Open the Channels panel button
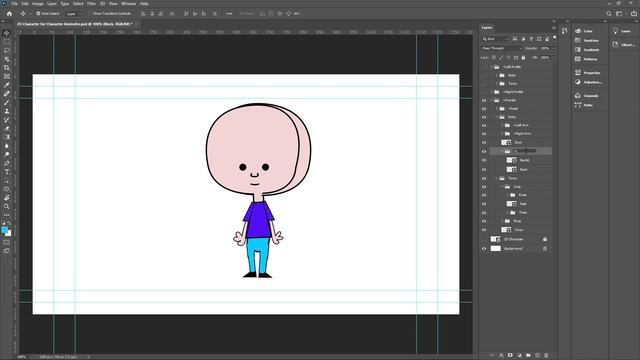This screenshot has height=360, width=640. tap(587, 96)
